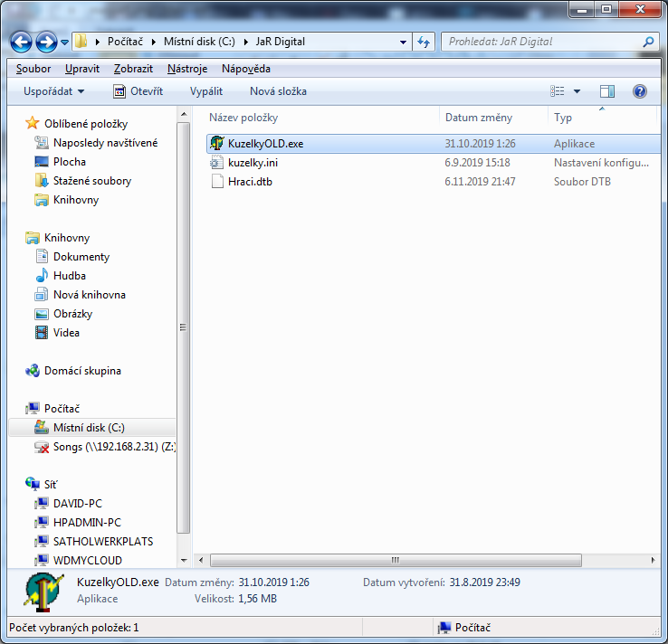
Task: Open the help question mark icon
Action: [640, 91]
